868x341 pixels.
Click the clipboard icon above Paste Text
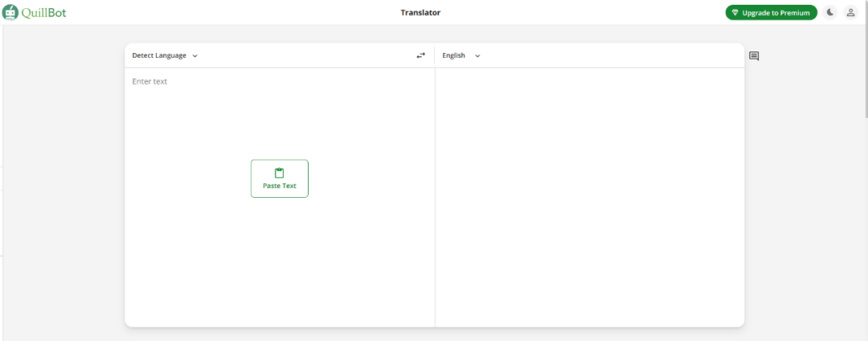tap(280, 173)
